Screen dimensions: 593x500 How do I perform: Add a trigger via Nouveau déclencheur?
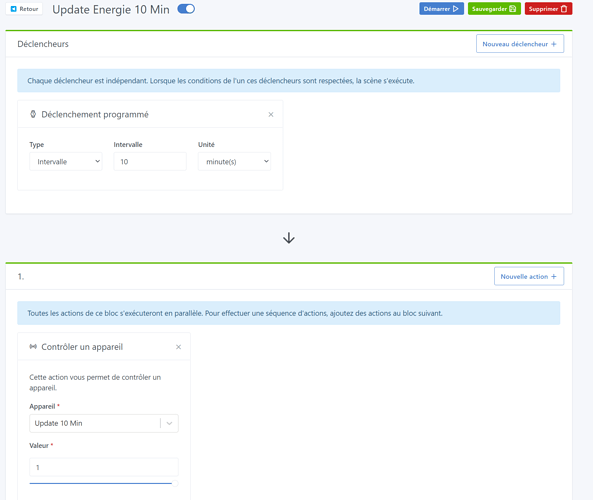(520, 44)
